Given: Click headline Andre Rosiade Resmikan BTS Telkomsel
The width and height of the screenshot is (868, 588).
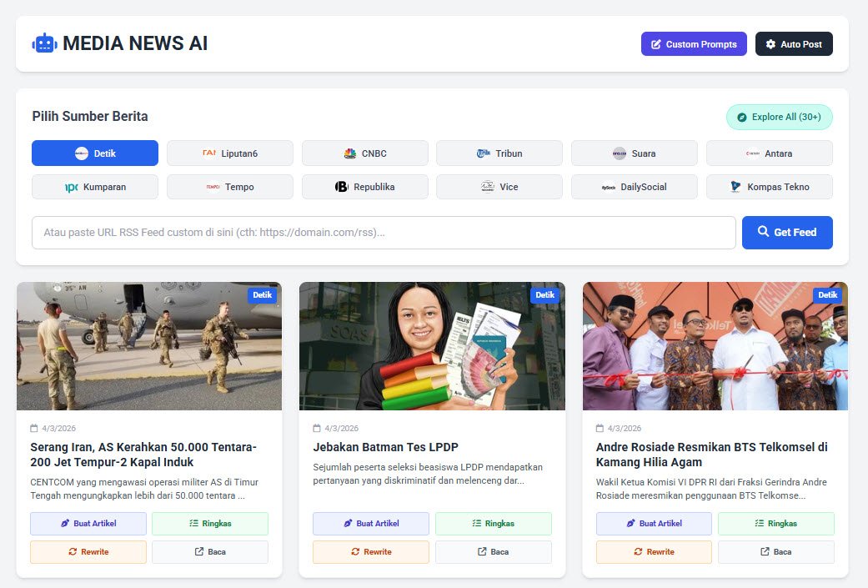Looking at the screenshot, I should (x=712, y=455).
